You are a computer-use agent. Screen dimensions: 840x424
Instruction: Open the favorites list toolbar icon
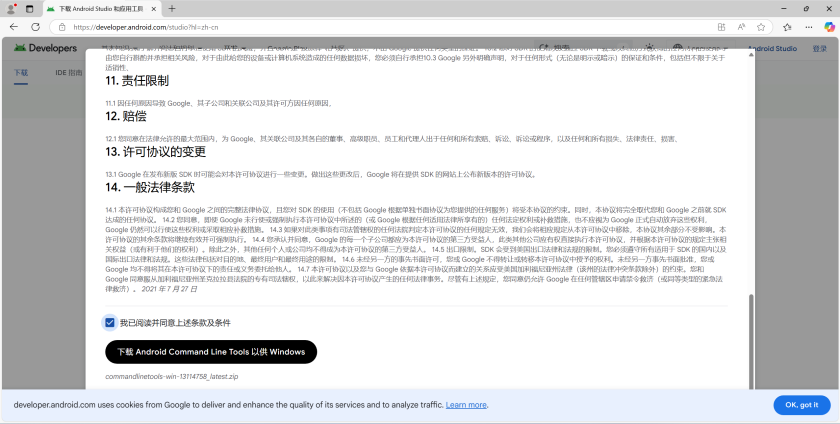(x=787, y=27)
